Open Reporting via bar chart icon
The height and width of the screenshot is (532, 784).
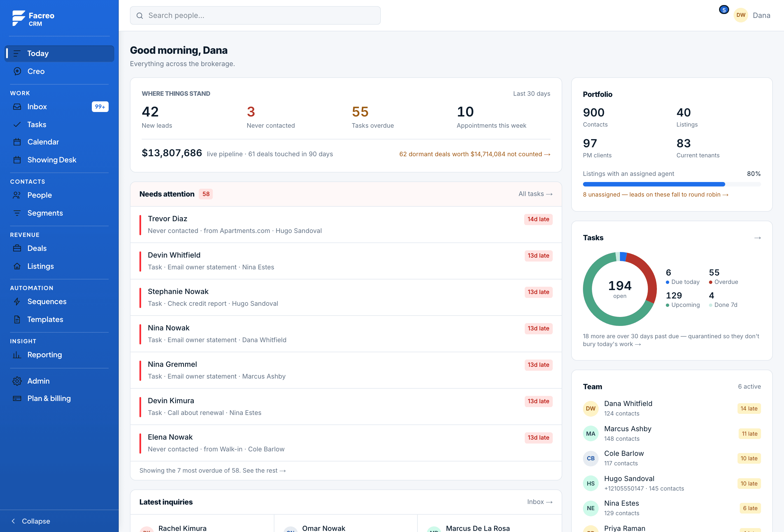[17, 355]
